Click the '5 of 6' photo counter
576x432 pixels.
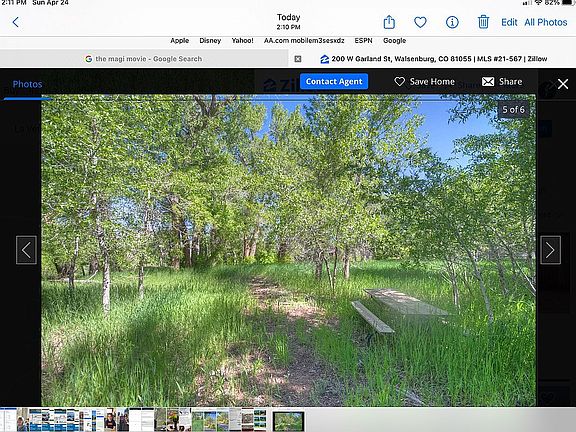514,109
